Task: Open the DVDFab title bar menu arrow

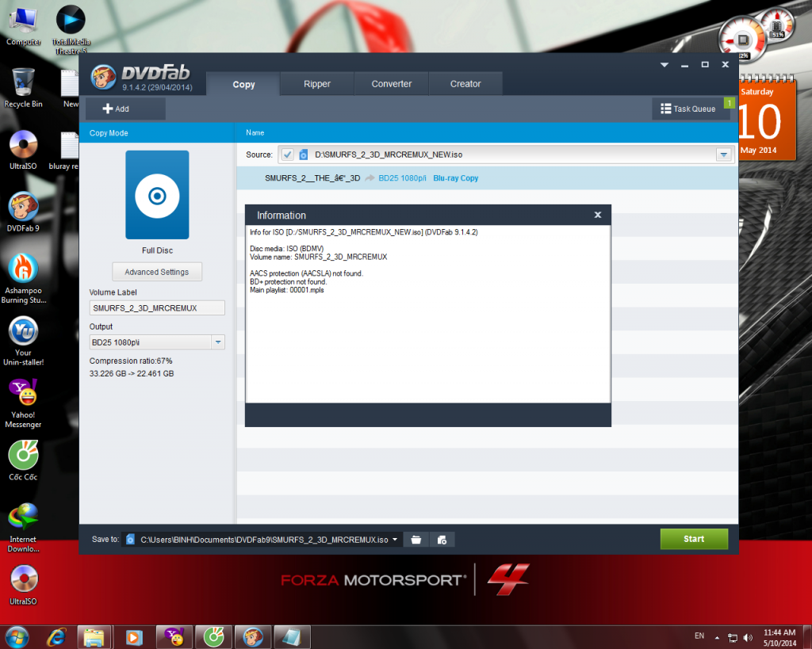Action: [x=665, y=65]
